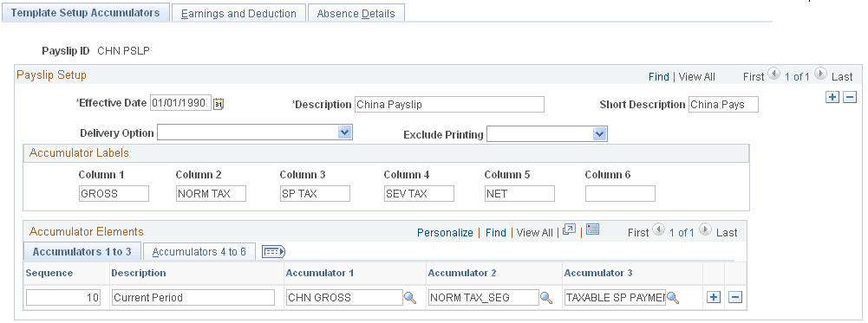Go to previous Payslip Setup row
This screenshot has height=323, width=868.
coord(774,74)
